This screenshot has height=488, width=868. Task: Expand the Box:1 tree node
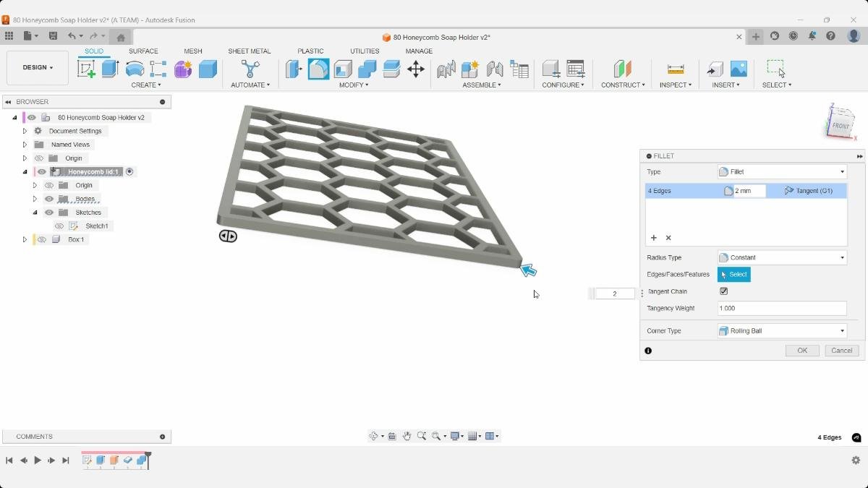pyautogui.click(x=25, y=240)
